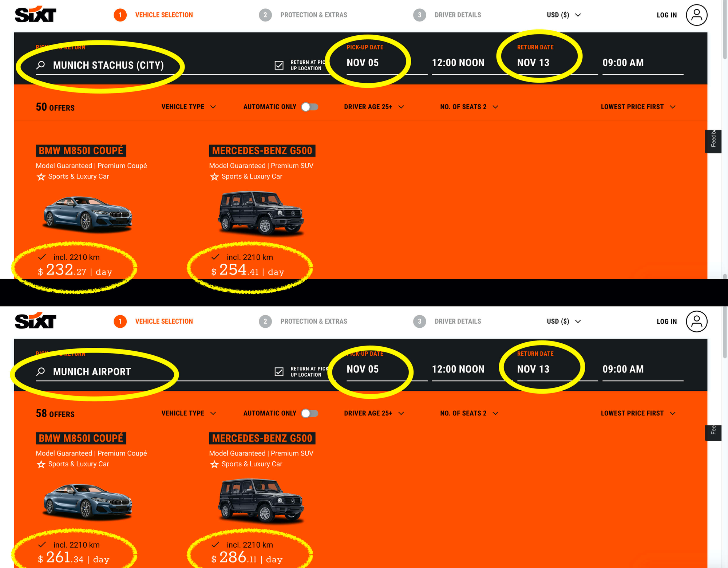Click the $261.34 per day price
This screenshot has width=728, height=568.
74,558
